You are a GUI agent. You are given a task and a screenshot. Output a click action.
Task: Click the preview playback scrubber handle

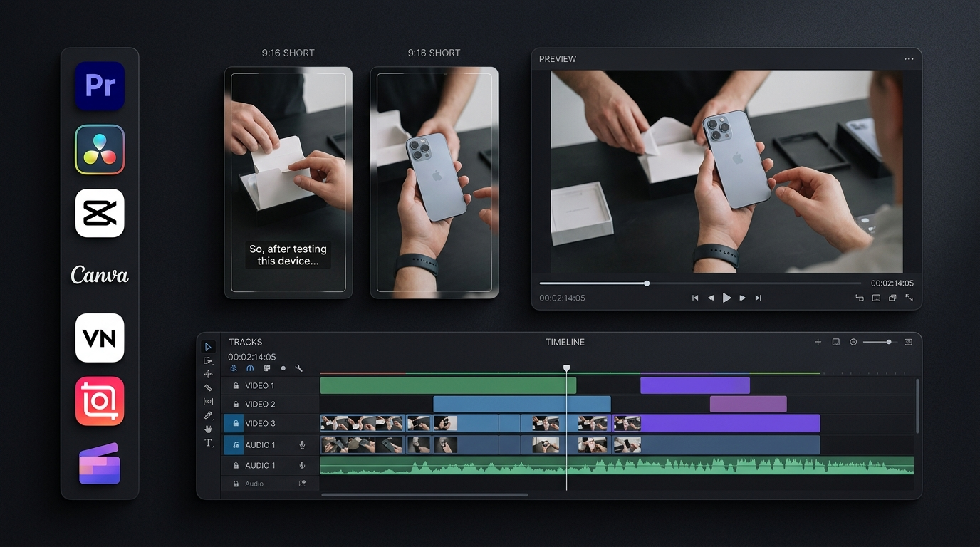point(647,283)
